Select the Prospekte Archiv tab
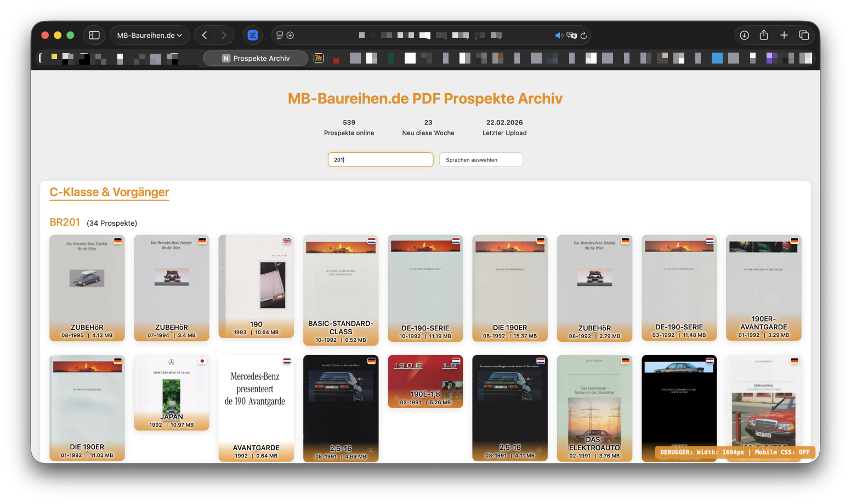 pyautogui.click(x=256, y=58)
